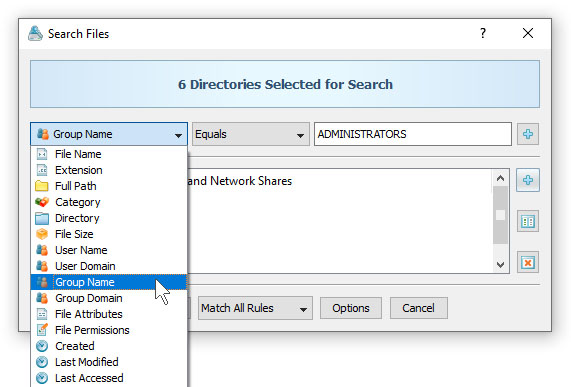The width and height of the screenshot is (571, 387).
Task: Click the plus icon beside the directories list
Action: 528,180
